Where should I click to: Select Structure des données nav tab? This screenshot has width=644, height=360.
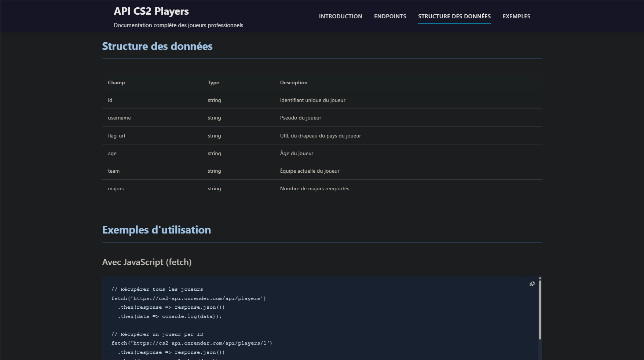click(454, 16)
